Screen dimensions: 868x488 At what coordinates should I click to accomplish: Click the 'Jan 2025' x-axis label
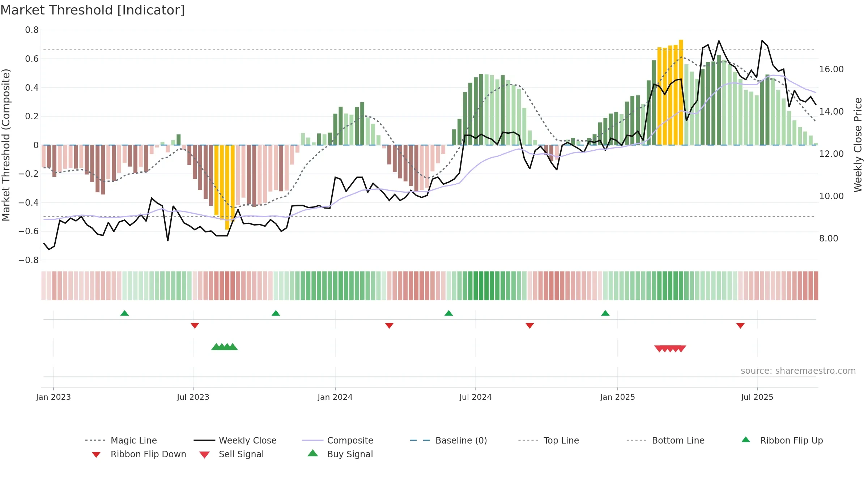pos(617,397)
